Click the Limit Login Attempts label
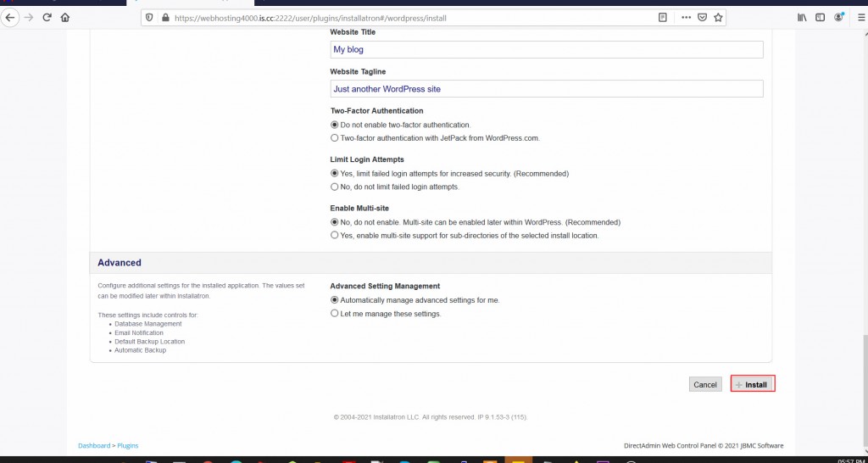The height and width of the screenshot is (463, 868). (x=367, y=159)
